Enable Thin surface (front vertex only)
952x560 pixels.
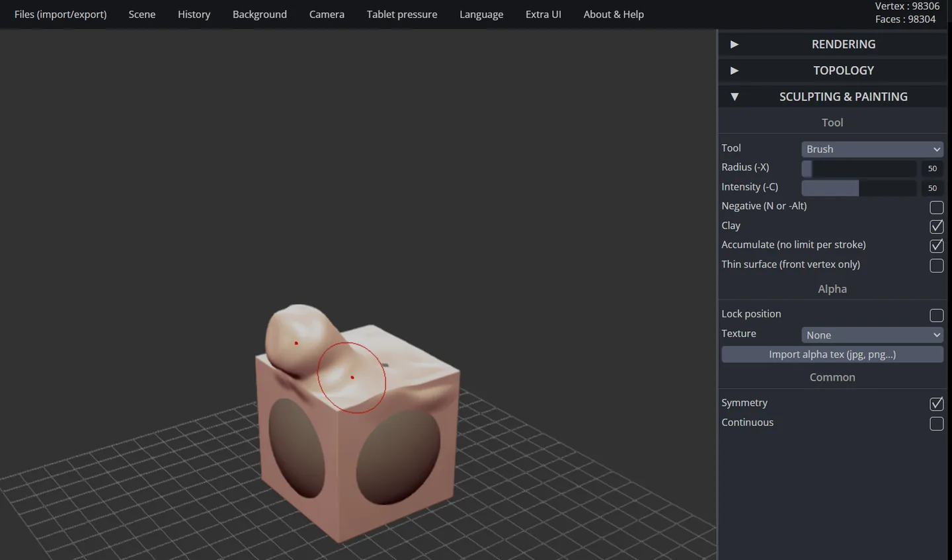click(936, 266)
